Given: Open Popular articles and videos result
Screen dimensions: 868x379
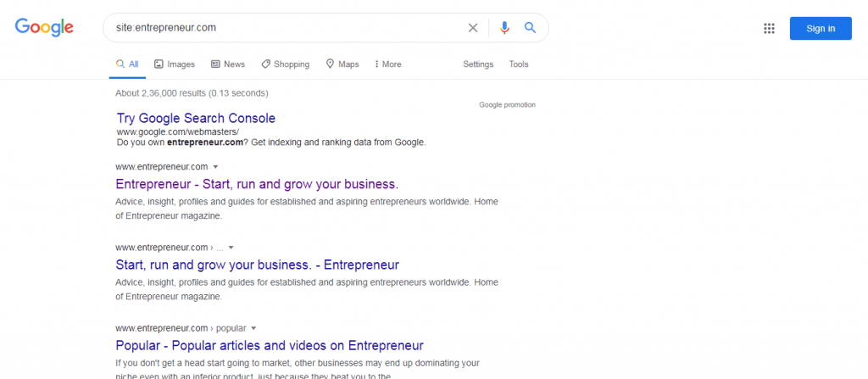Looking at the screenshot, I should coord(270,345).
